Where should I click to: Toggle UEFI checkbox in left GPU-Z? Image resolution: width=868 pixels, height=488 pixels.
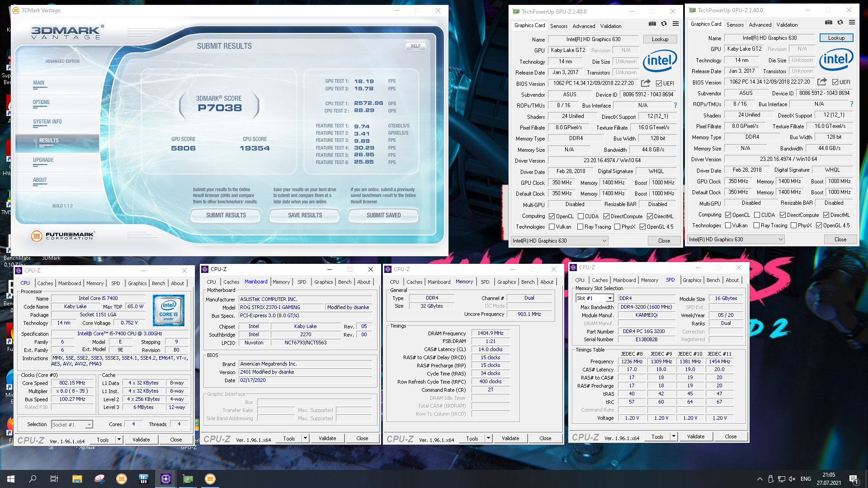click(x=659, y=84)
